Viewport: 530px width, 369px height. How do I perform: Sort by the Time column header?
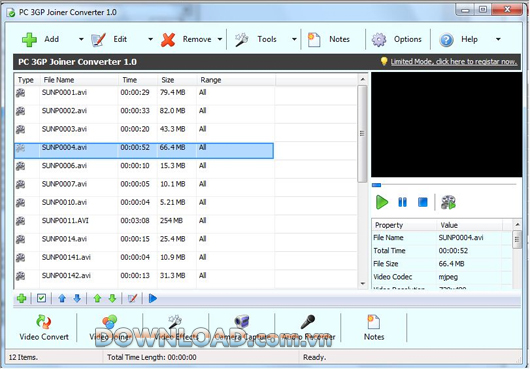pos(138,80)
